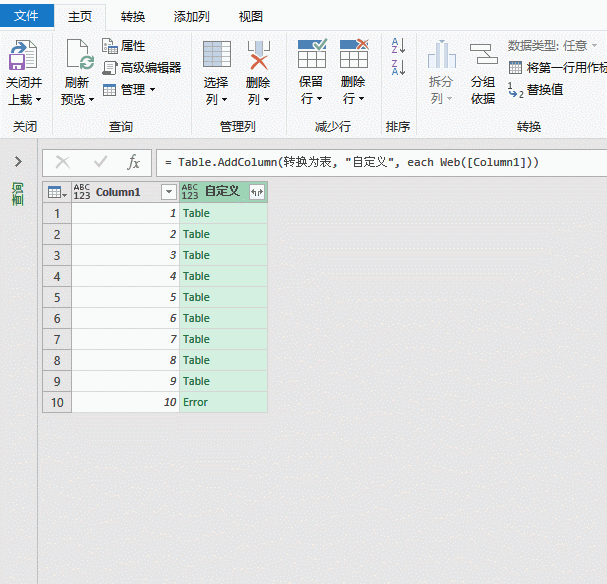This screenshot has width=607, height=584.
Task: Click the Refresh Preview (刷新预览) icon
Action: tap(79, 54)
